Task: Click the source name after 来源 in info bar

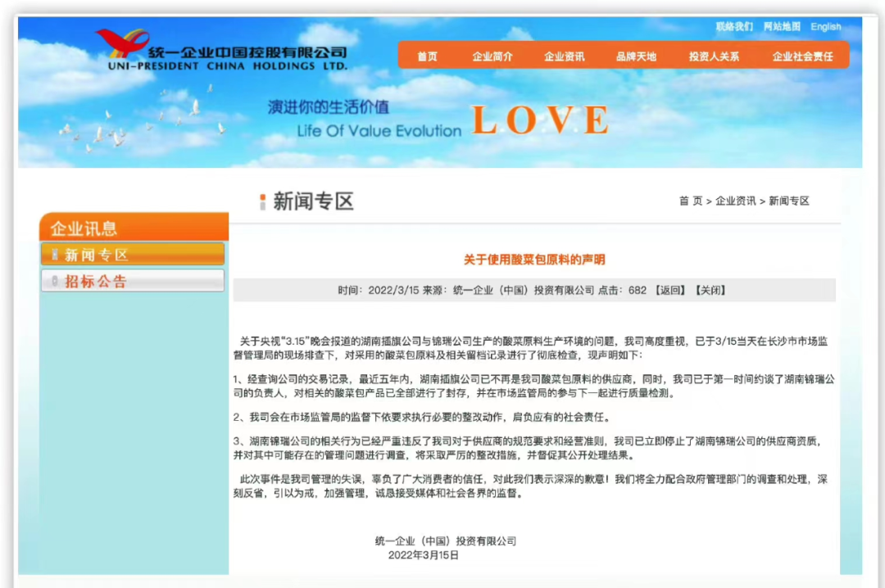Action: point(523,290)
